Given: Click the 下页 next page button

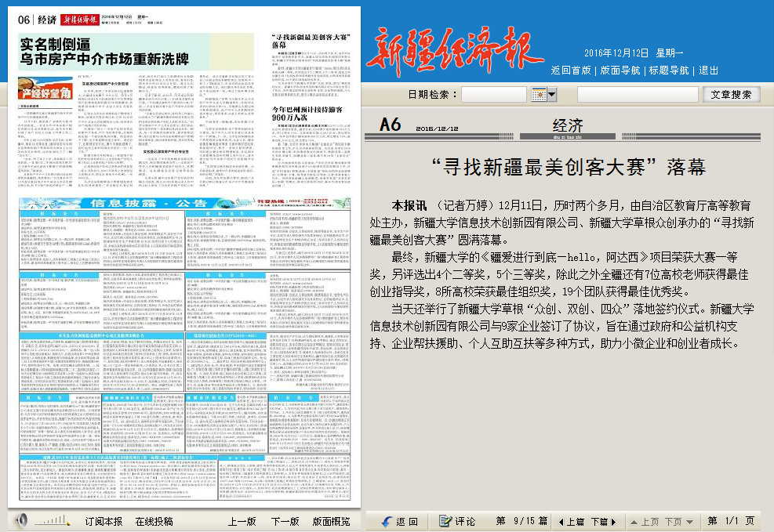Looking at the screenshot, I should click(679, 522).
